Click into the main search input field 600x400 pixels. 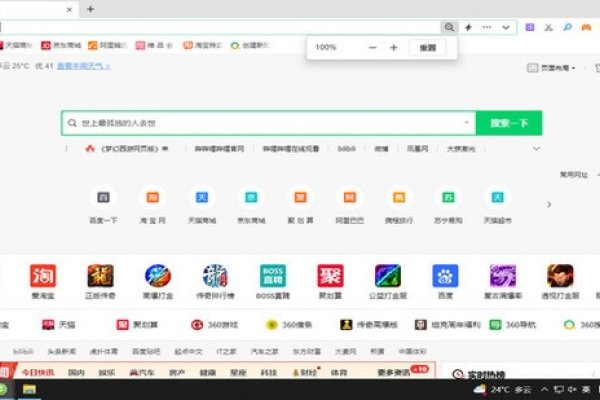tap(268, 123)
